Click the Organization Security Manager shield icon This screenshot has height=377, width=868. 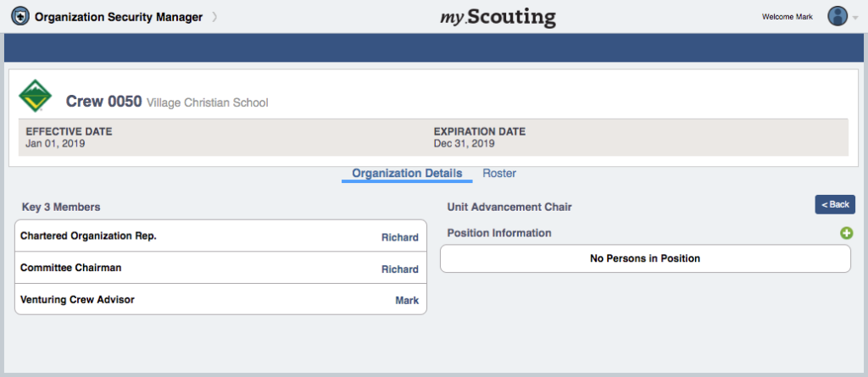20,17
